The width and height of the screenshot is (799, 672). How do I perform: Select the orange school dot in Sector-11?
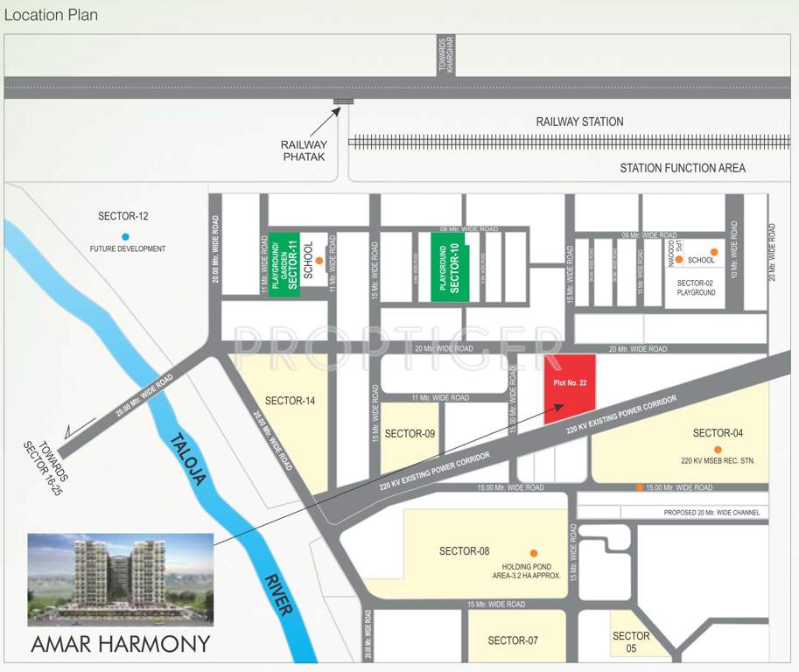click(320, 260)
